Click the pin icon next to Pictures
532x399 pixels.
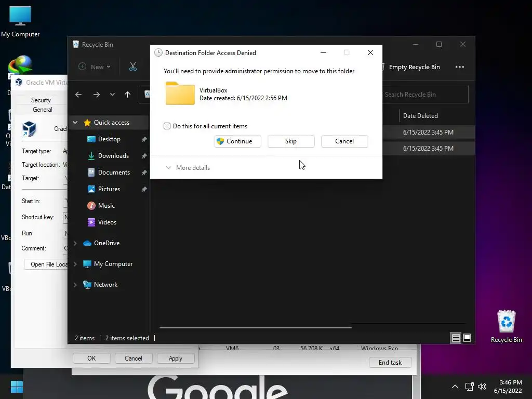click(x=144, y=189)
